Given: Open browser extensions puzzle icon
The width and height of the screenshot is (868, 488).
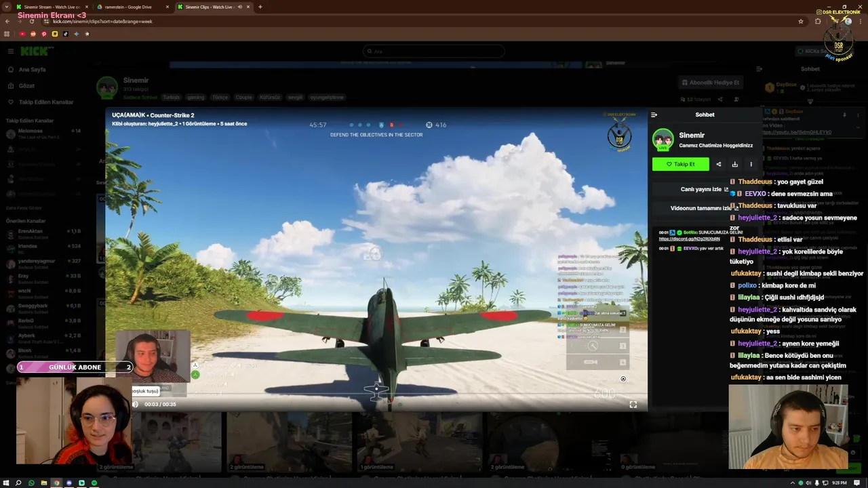Looking at the screenshot, I should (x=818, y=21).
